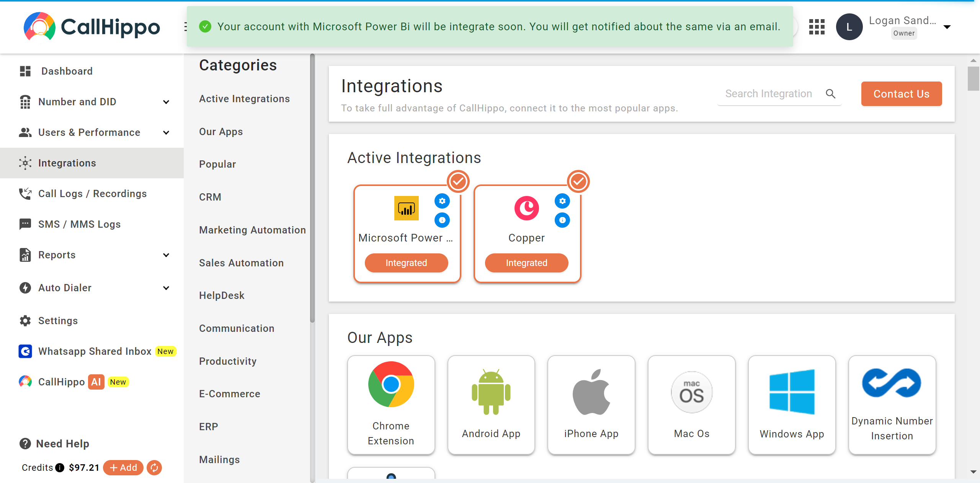Viewport: 980px width, 483px height.
Task: Click the search magnifier icon
Action: point(830,94)
